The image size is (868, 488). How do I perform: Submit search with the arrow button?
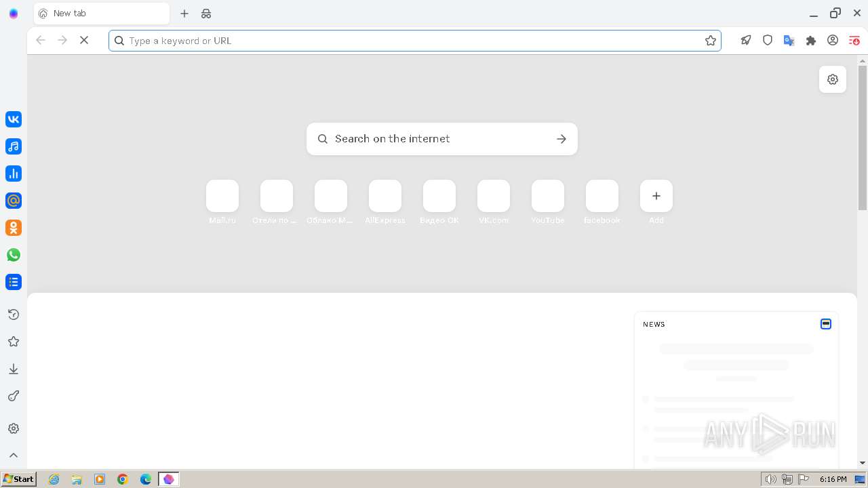(x=561, y=139)
